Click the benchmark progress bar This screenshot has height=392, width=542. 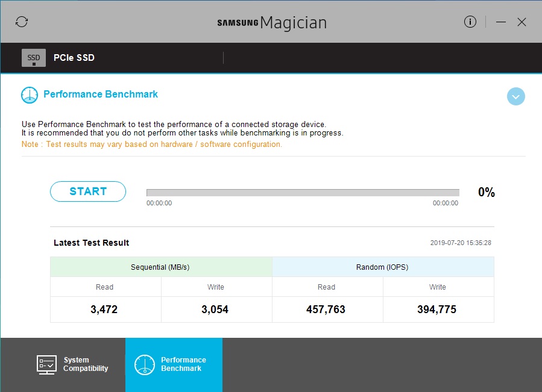[x=302, y=193]
